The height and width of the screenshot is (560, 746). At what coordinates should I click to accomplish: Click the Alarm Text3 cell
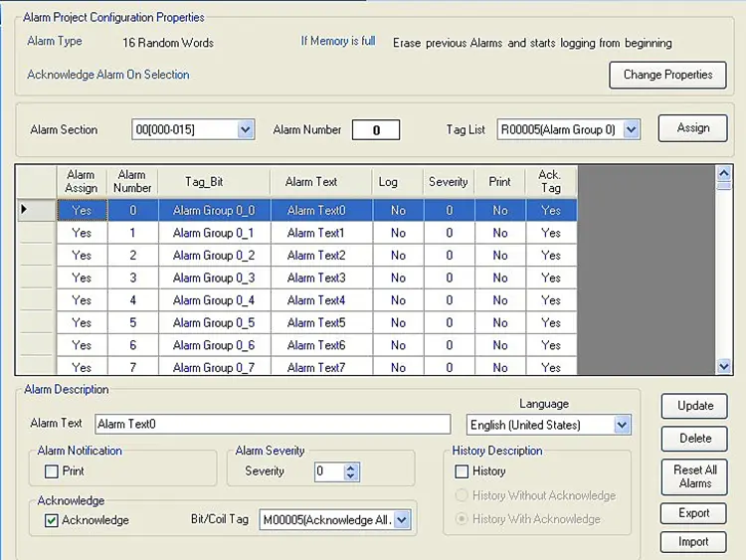pyautogui.click(x=321, y=278)
